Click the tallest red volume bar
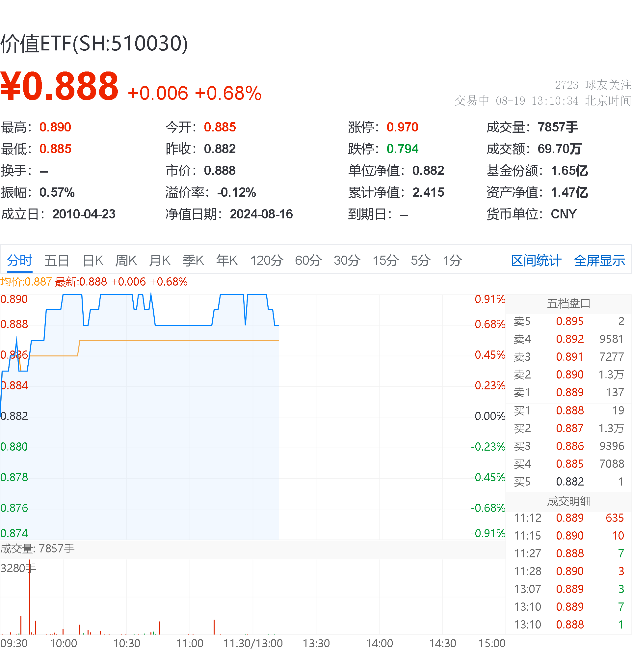 pos(29,598)
